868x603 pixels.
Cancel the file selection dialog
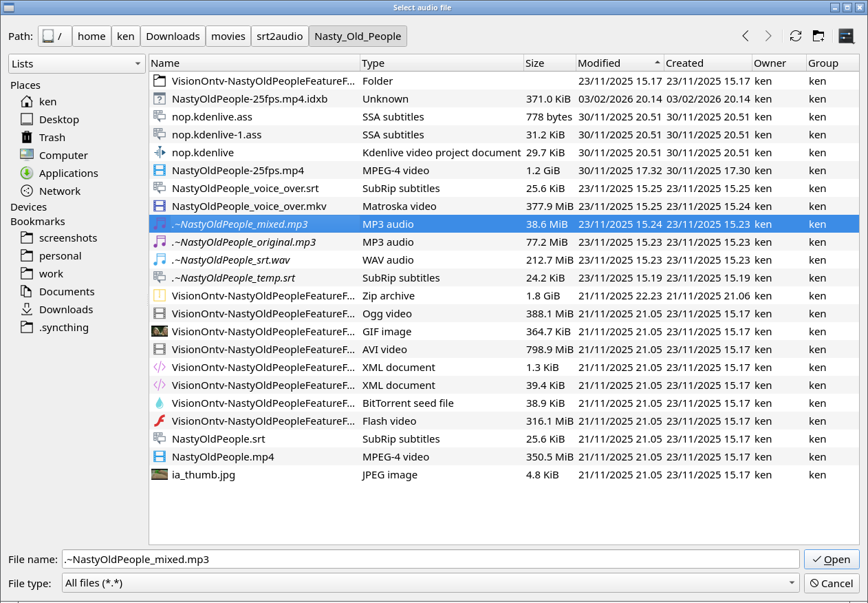(x=832, y=584)
